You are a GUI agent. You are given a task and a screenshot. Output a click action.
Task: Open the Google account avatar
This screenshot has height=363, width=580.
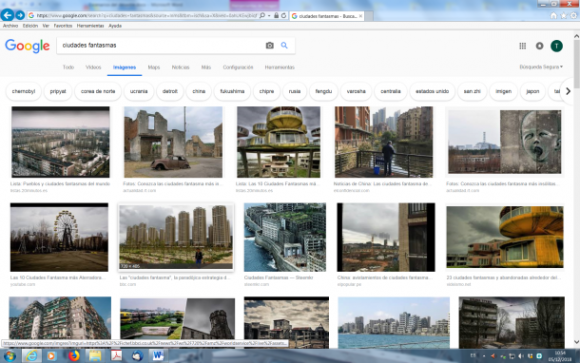pyautogui.click(x=556, y=46)
